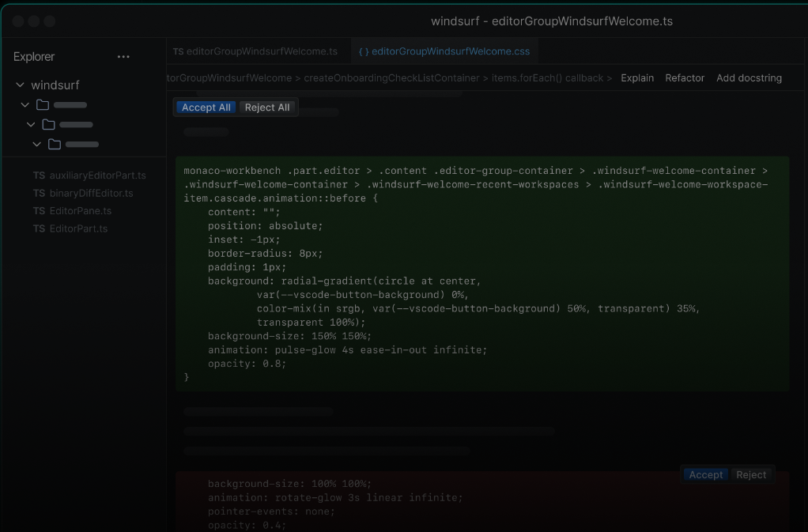
Task: Click the TS icon beside auxiliaryEditorPart.ts
Action: (39, 175)
